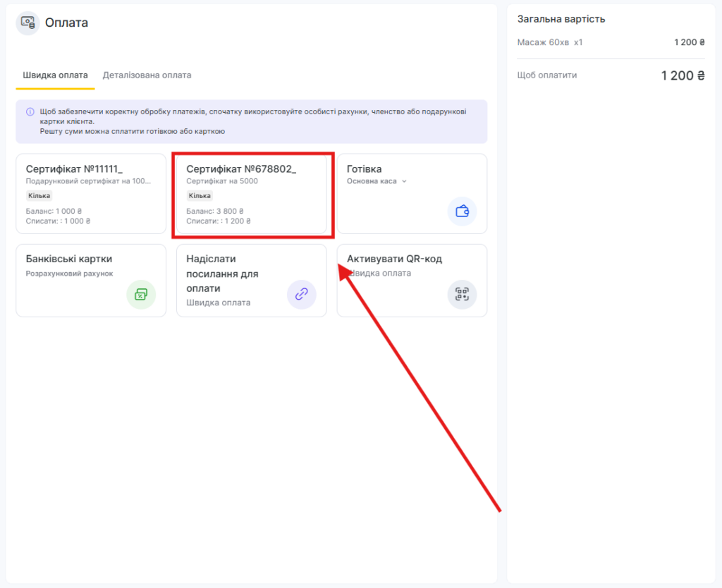
Task: Click the green bank card icon
Action: pos(140,294)
